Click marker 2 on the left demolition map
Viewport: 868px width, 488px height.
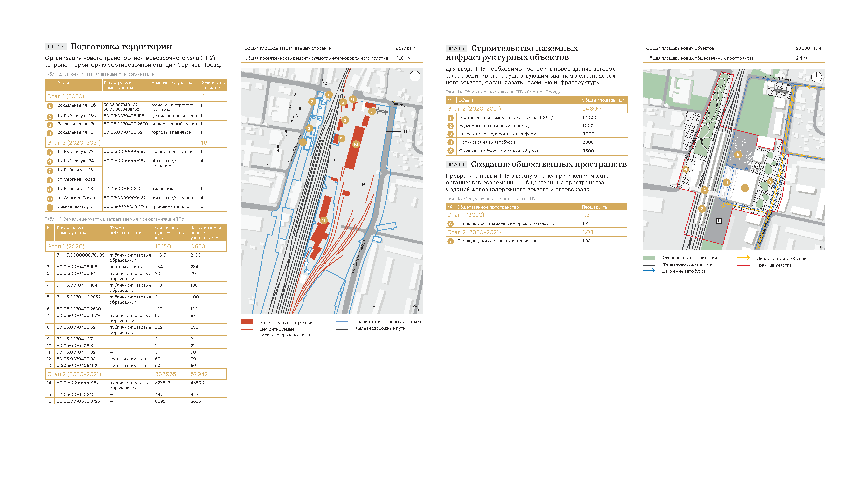pos(312,102)
